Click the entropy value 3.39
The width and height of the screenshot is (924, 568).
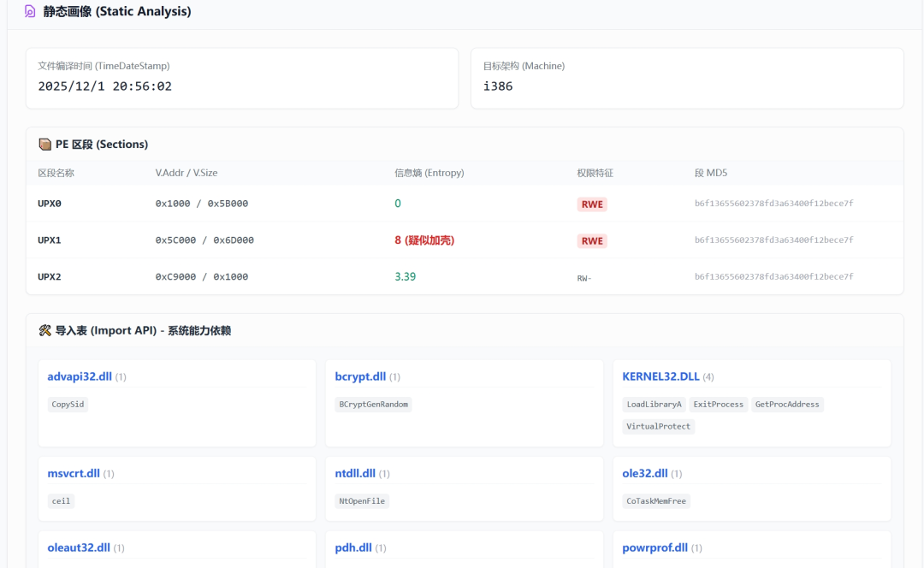tap(405, 276)
